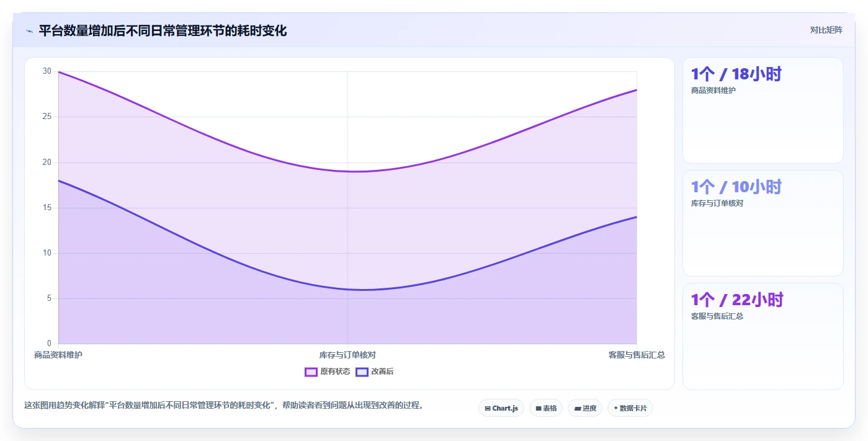Click the y-axis value 0

[x=50, y=344]
